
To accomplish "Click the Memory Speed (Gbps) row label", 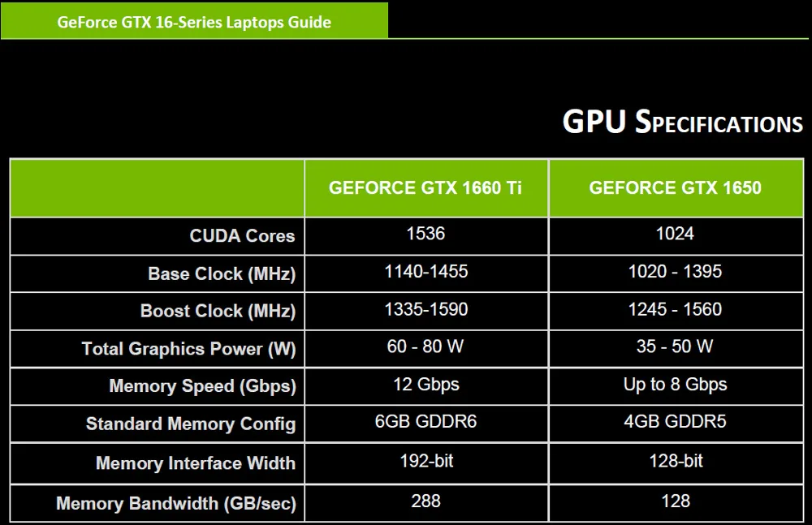I will tap(202, 385).
